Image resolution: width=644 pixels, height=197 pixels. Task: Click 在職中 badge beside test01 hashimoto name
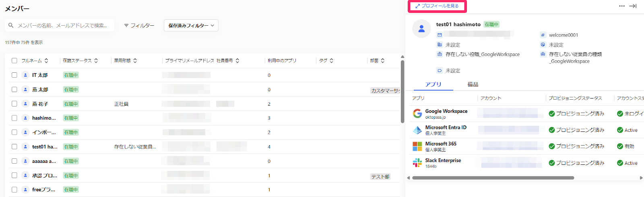click(x=491, y=25)
